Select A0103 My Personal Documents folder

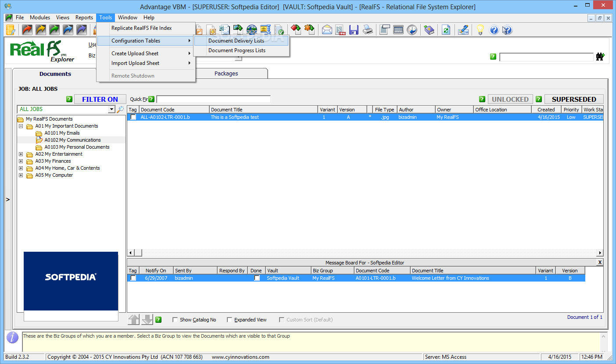pos(77,147)
